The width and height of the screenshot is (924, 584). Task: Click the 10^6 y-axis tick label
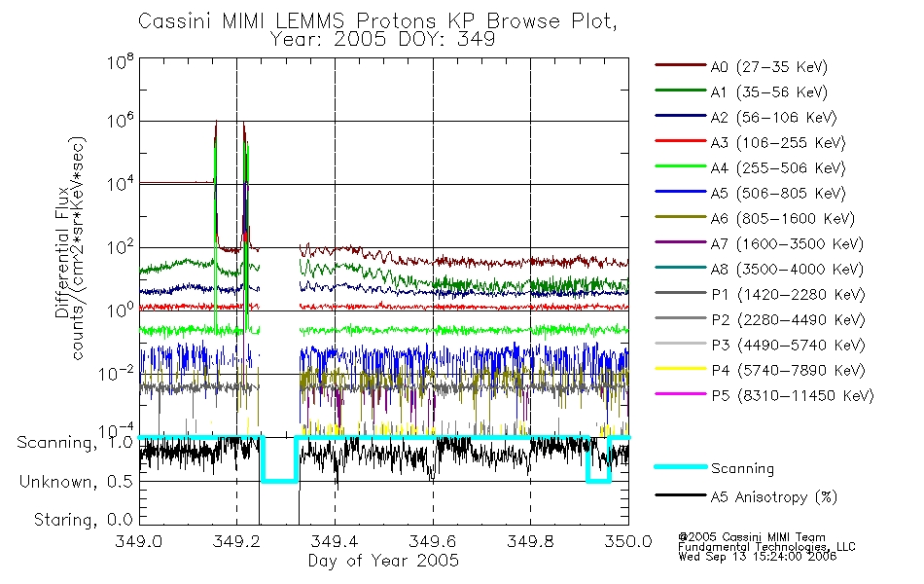121,122
